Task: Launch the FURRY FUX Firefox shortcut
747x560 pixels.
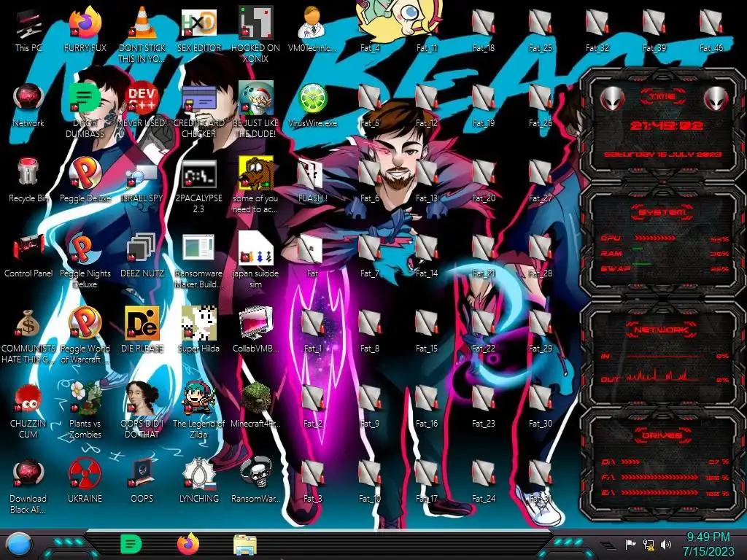Action: pos(85,29)
